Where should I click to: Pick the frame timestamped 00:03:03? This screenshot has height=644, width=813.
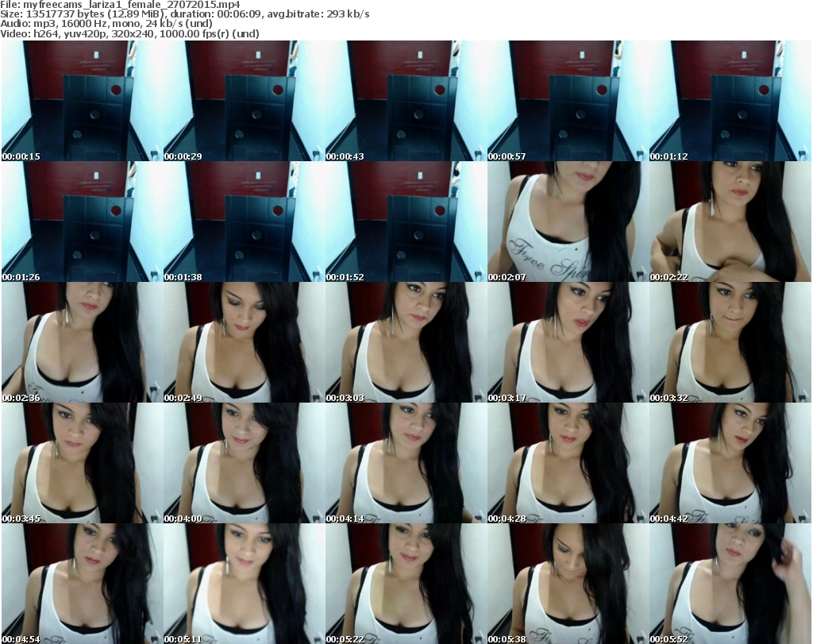click(x=406, y=342)
